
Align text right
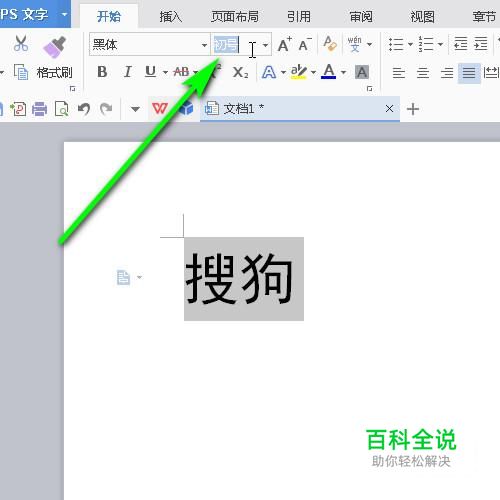coord(447,72)
